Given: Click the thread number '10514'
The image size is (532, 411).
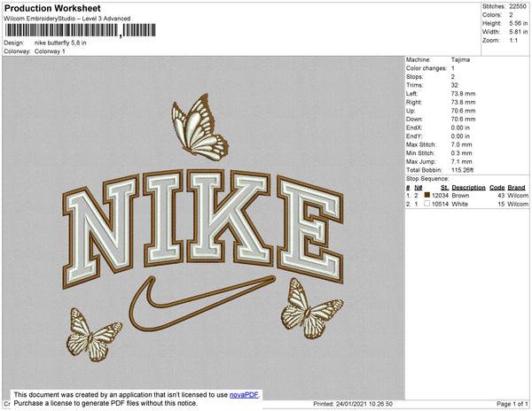Looking at the screenshot, I should tap(440, 204).
